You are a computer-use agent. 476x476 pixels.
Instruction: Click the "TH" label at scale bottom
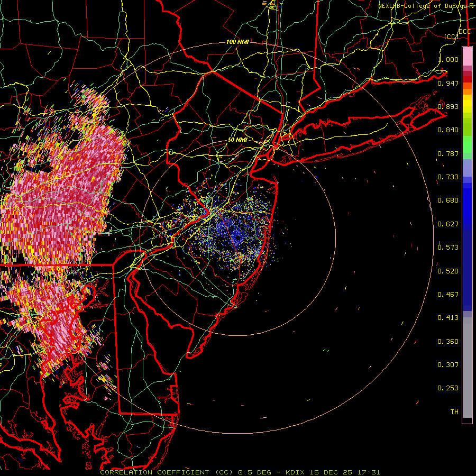(x=454, y=412)
